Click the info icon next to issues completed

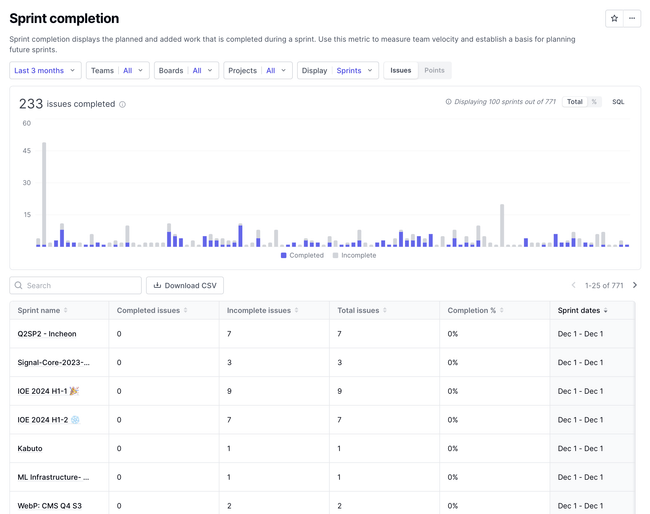(x=123, y=104)
